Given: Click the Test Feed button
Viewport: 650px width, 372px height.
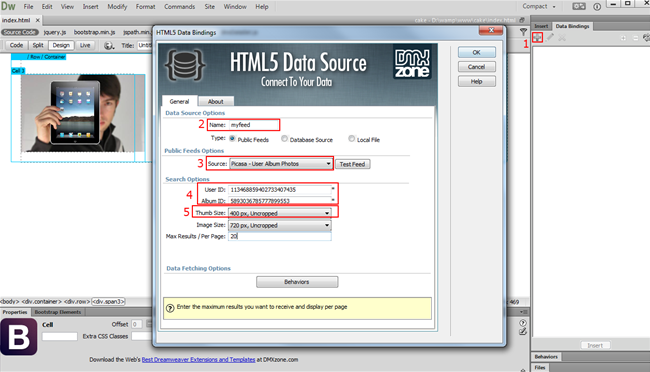Looking at the screenshot, I should (352, 164).
